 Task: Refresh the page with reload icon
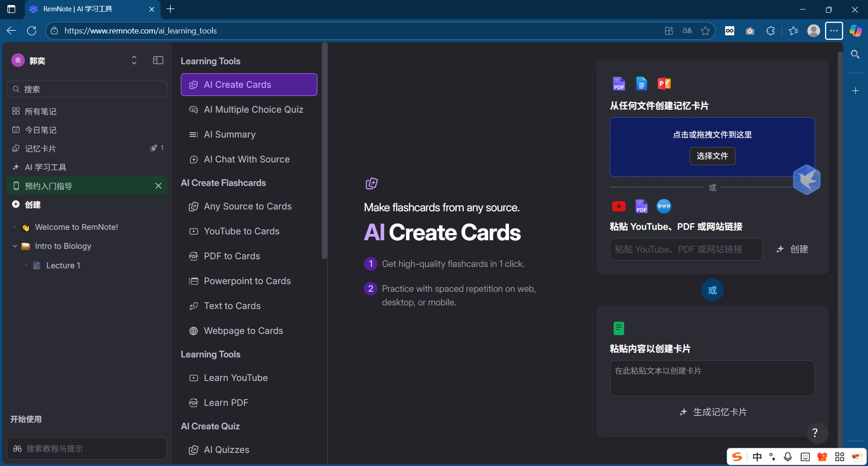coord(32,31)
